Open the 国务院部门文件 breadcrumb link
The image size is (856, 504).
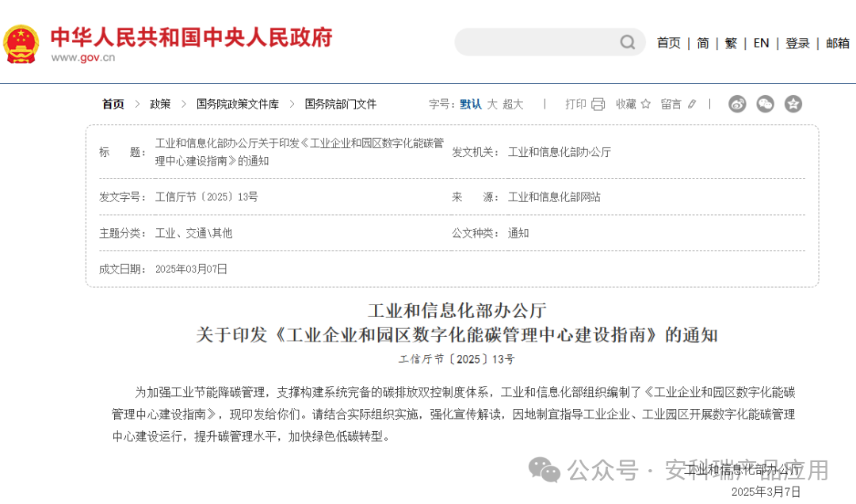click(341, 103)
